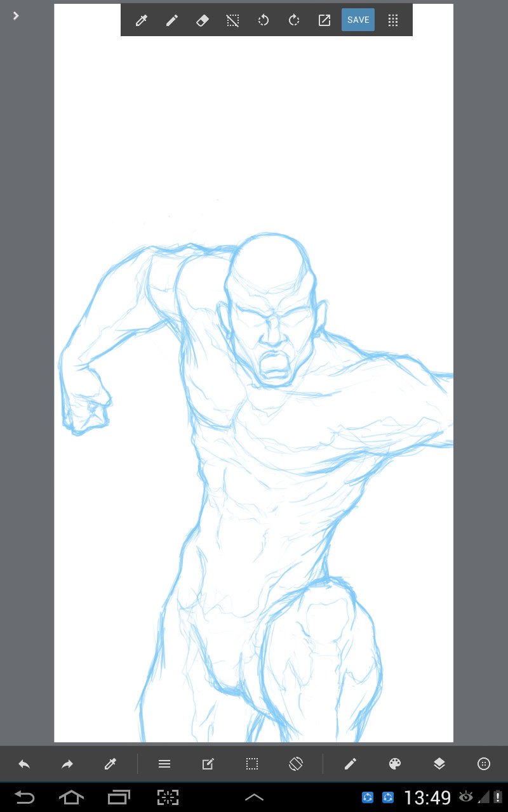Expand the side panel chevron
The width and height of the screenshot is (508, 812).
(x=16, y=16)
